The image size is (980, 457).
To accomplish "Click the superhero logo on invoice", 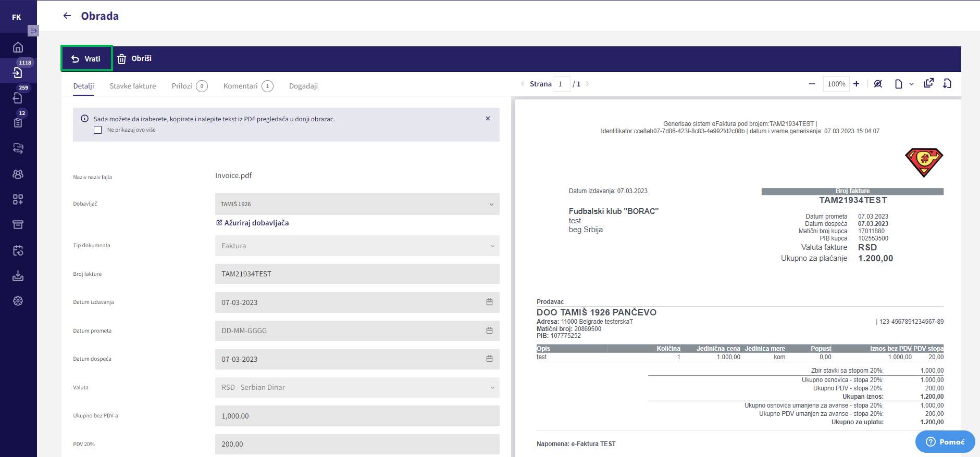I will tap(924, 162).
